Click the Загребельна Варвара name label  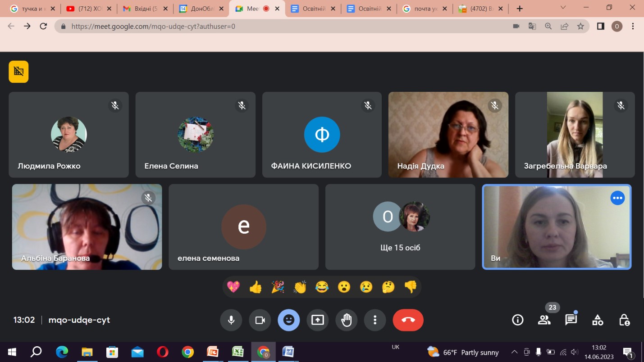565,166
